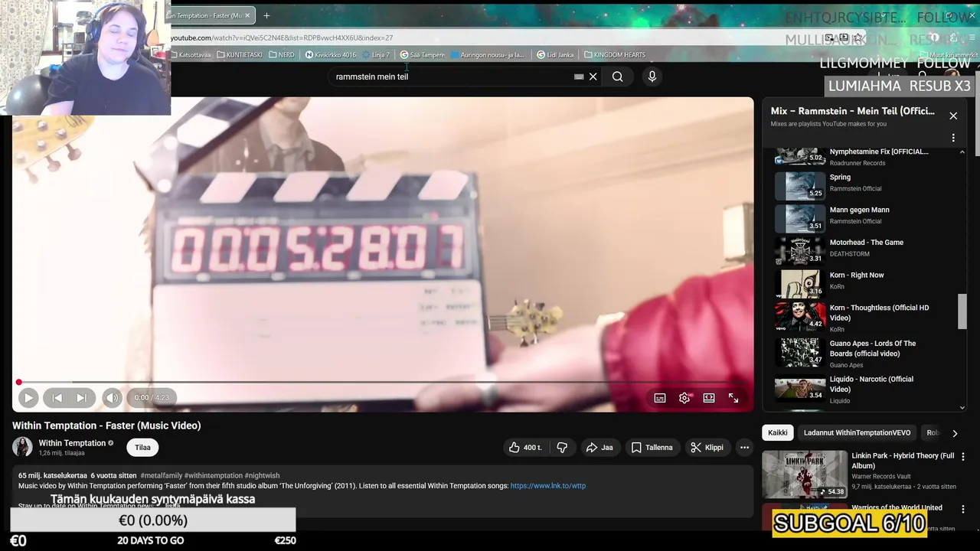Click the playlist panel scrollbar
This screenshot has width=980, height=551.
[962, 311]
